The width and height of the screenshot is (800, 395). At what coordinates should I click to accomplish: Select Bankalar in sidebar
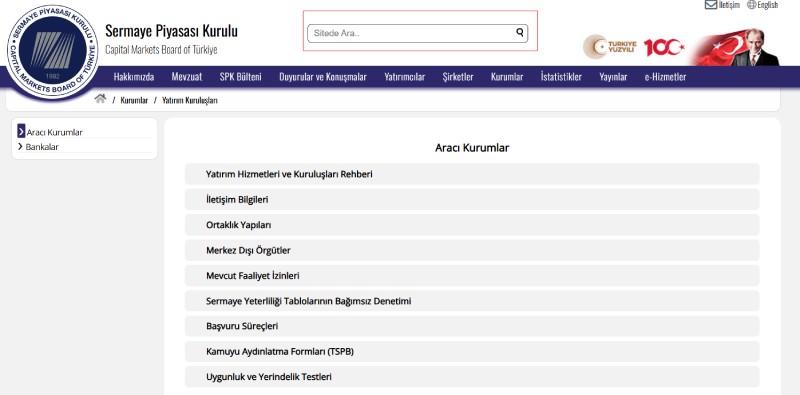(42, 147)
